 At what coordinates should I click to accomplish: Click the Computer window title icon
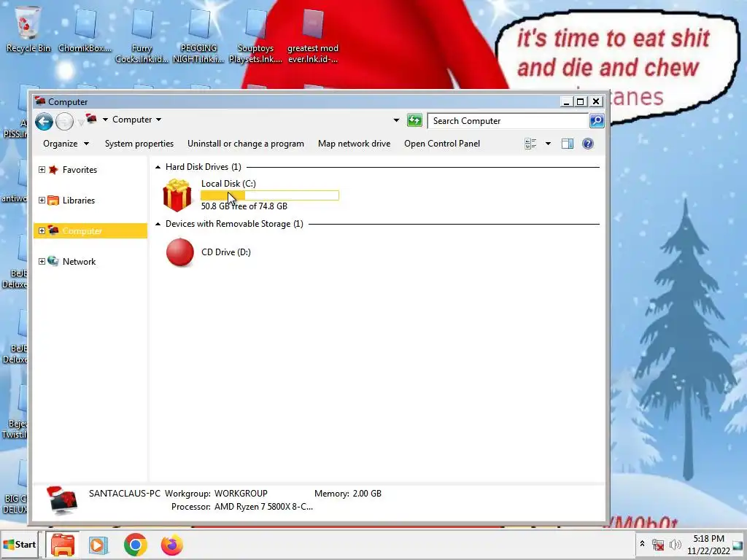pos(40,101)
